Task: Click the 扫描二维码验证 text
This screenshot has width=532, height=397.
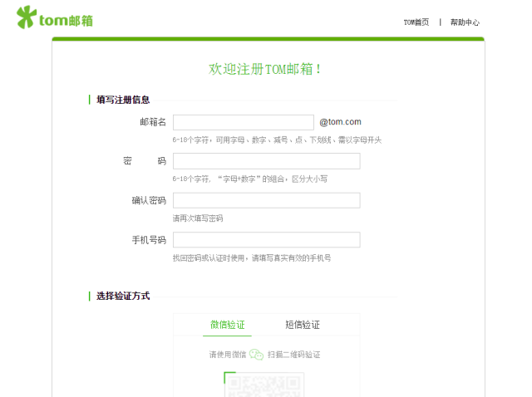Action: pyautogui.click(x=293, y=355)
